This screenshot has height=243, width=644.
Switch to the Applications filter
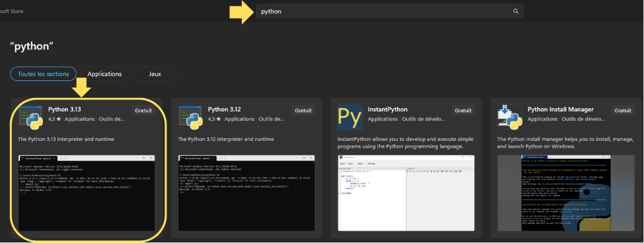(x=105, y=74)
